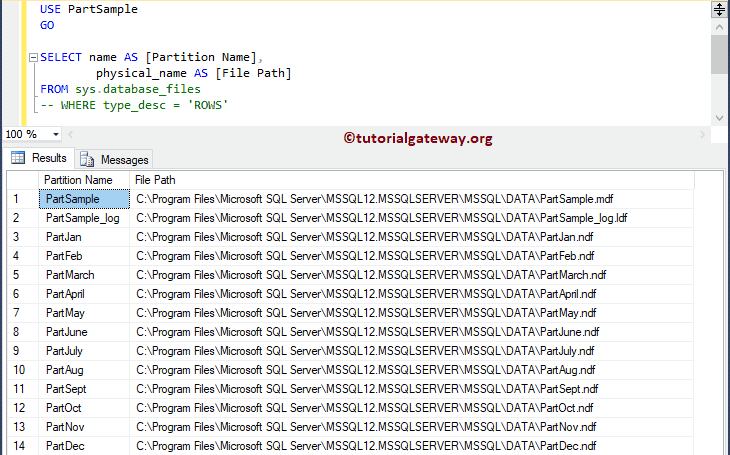
Task: Select the PartJuly name cell
Action: tap(84, 351)
